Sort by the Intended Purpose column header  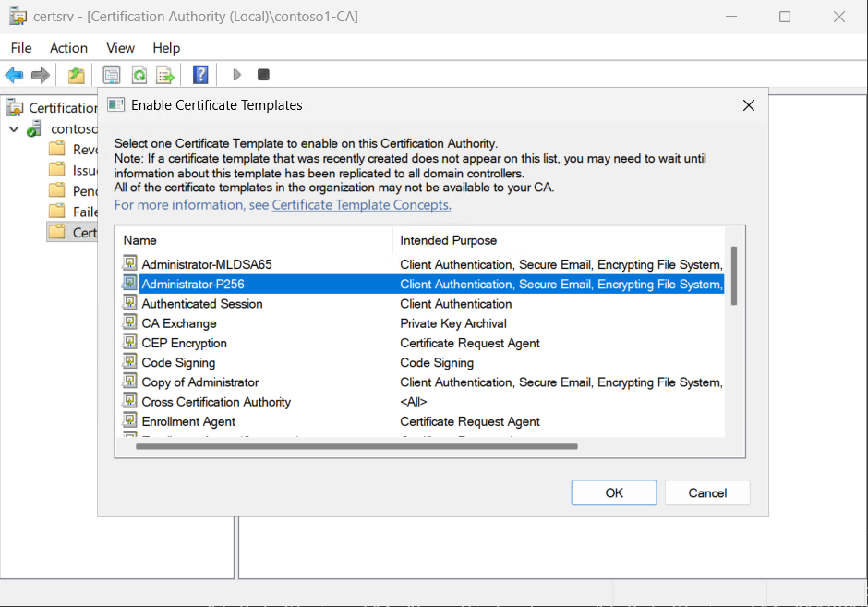559,240
